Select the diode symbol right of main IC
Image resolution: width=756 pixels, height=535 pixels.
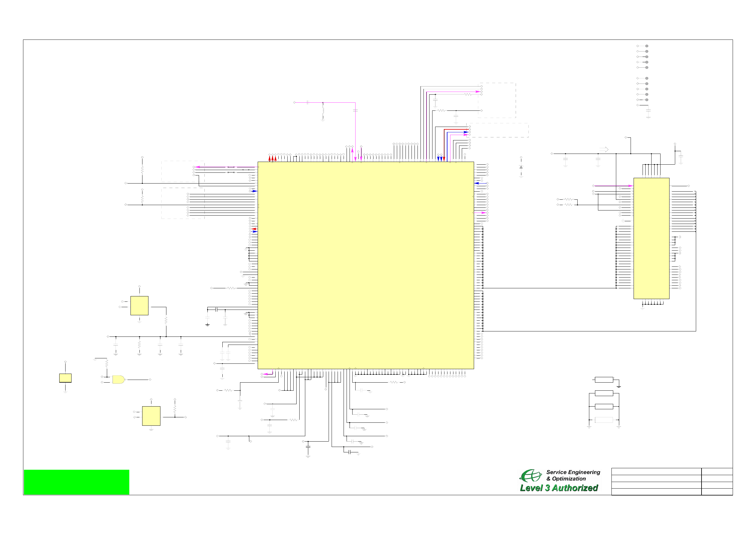[521, 167]
